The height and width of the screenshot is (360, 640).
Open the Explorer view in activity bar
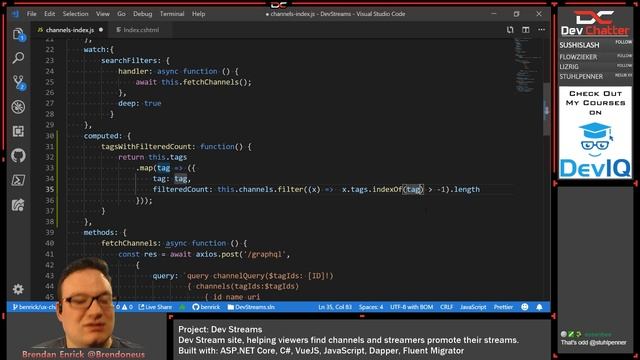pos(18,34)
